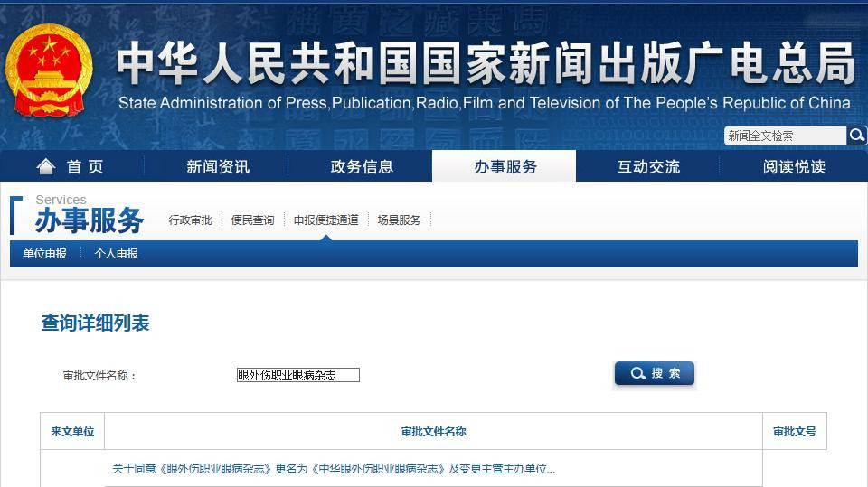Click the 来文单位 column header

pyautogui.click(x=72, y=432)
